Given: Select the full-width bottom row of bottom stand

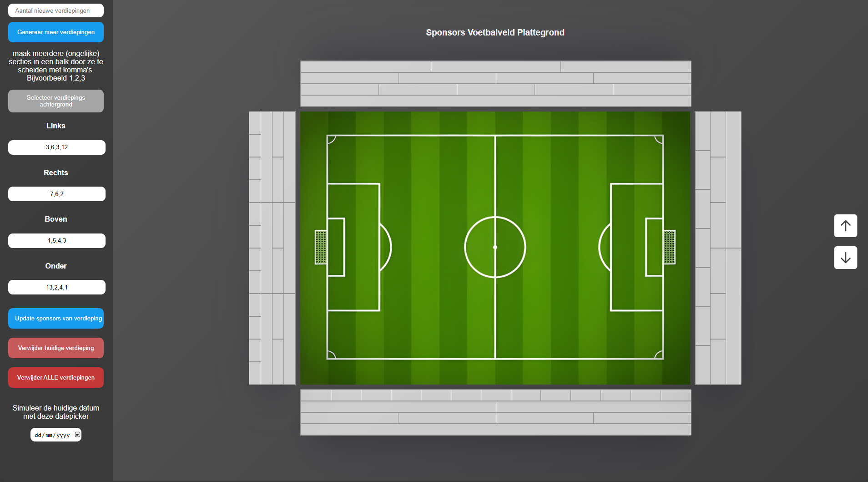Looking at the screenshot, I should click(495, 430).
